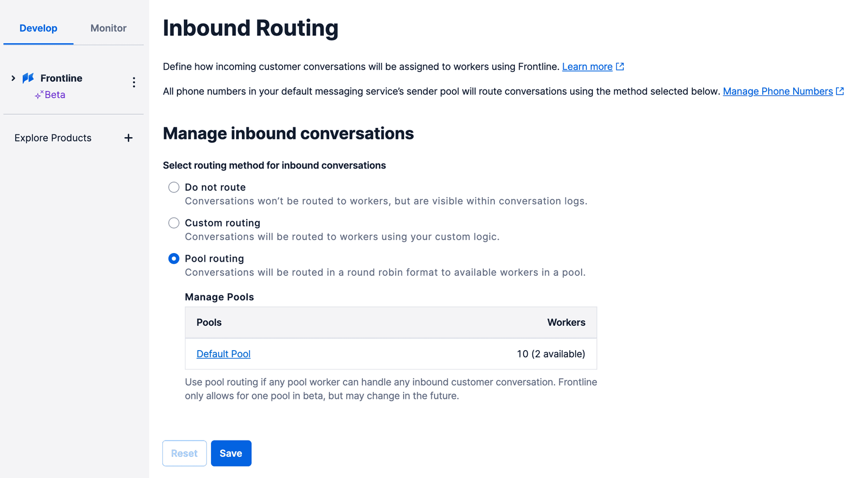
Task: Follow the Learn more link
Action: (x=587, y=67)
